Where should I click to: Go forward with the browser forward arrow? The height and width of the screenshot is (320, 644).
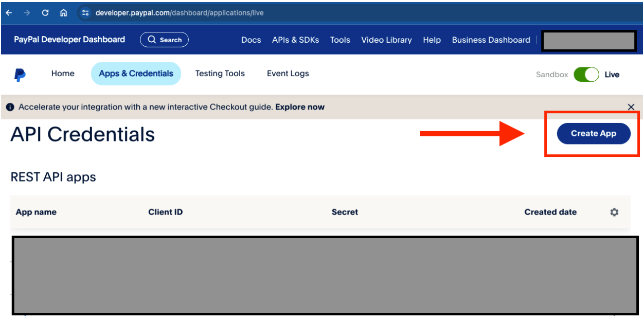tap(27, 13)
